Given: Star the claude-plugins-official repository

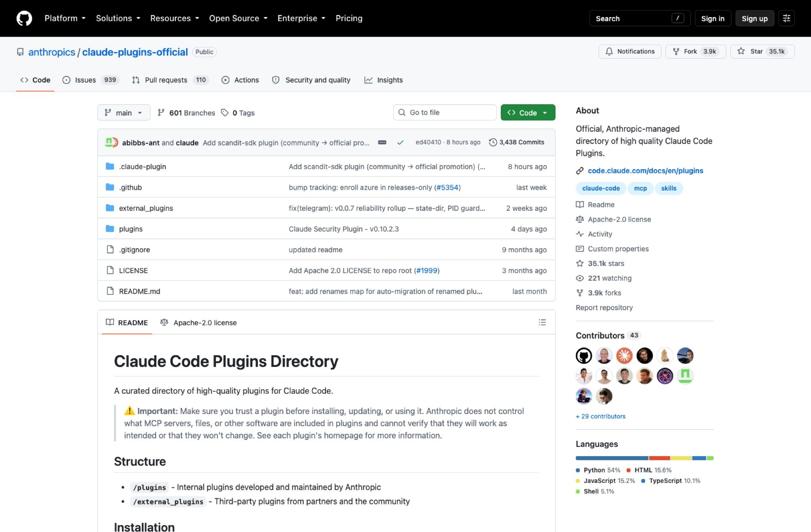Looking at the screenshot, I should (x=762, y=51).
